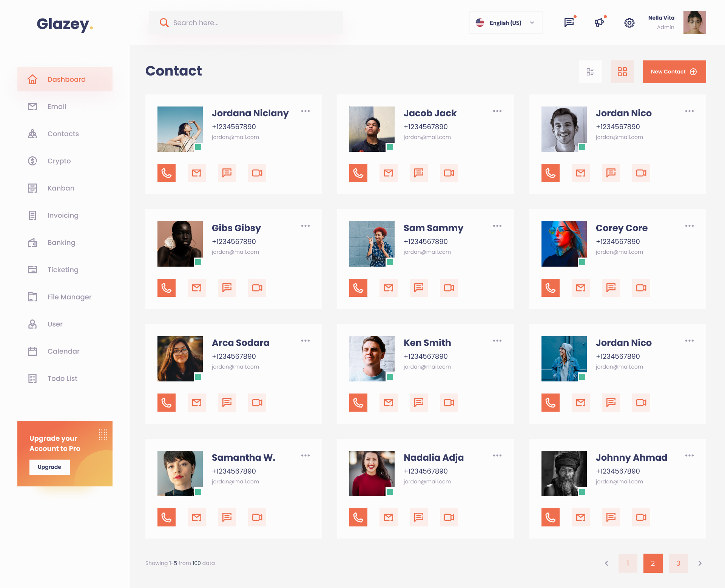The image size is (725, 588).
Task: Open more options for Sam Sammy
Action: (497, 226)
